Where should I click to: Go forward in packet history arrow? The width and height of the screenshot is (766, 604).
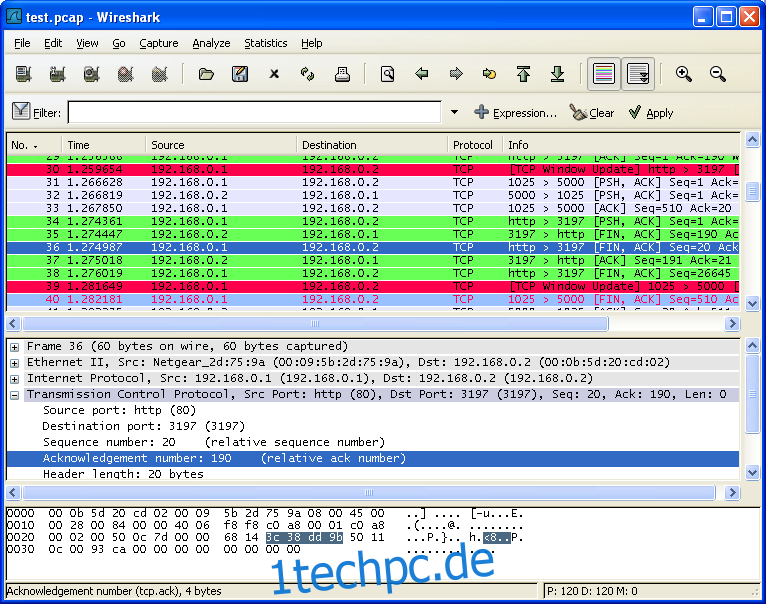point(456,74)
